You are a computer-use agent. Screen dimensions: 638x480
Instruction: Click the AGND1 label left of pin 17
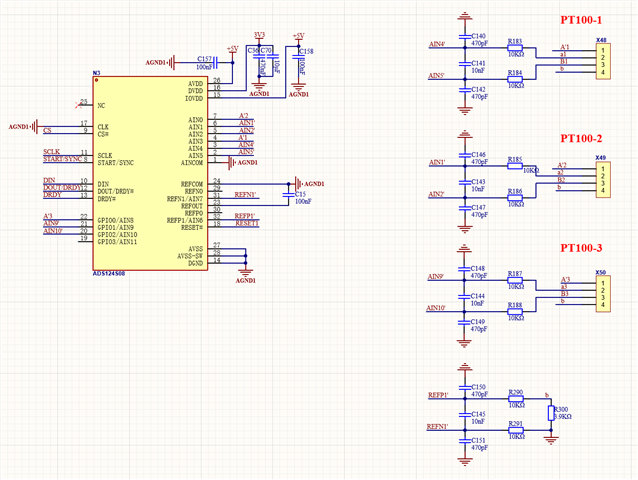click(x=19, y=127)
